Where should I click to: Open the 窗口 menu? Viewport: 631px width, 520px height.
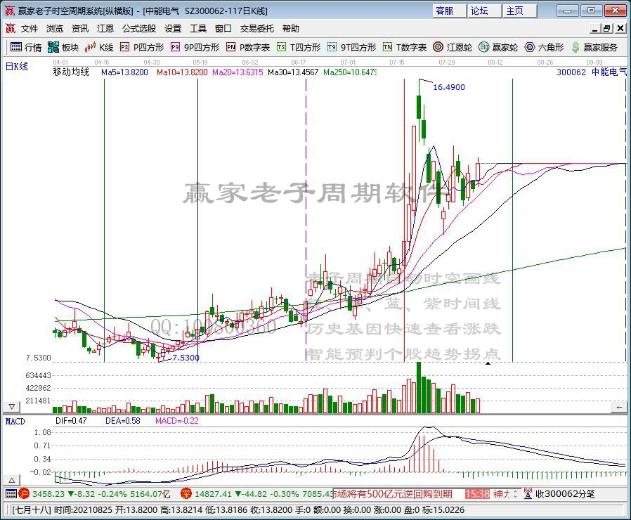pyautogui.click(x=223, y=28)
